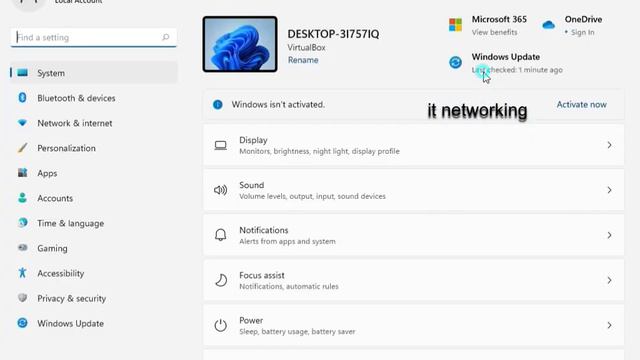640x360 pixels.
Task: Open Windows Update last checked status
Action: coord(517,70)
